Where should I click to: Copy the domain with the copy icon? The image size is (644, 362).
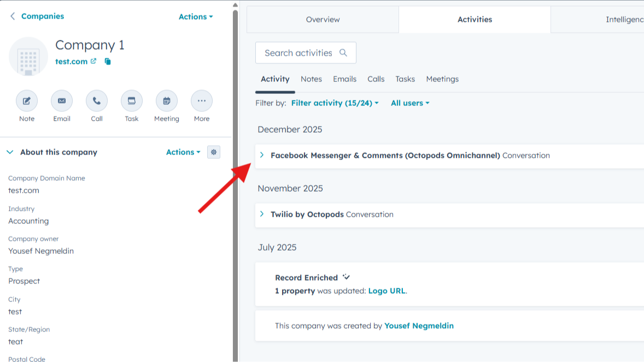[x=108, y=61]
